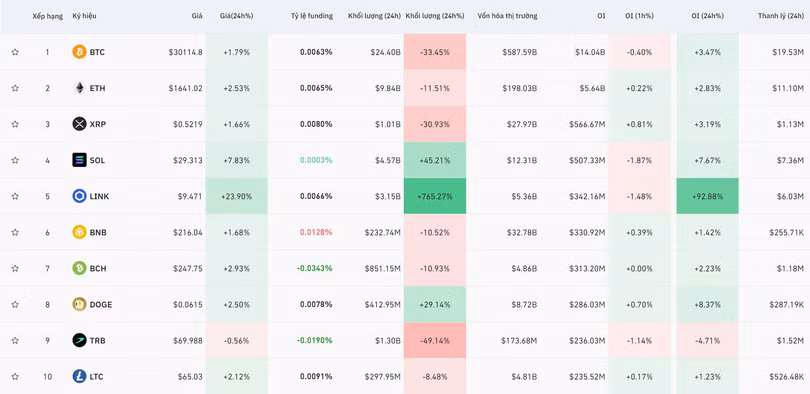The height and width of the screenshot is (394, 810).
Task: Open the LTC symbol link
Action: click(97, 376)
